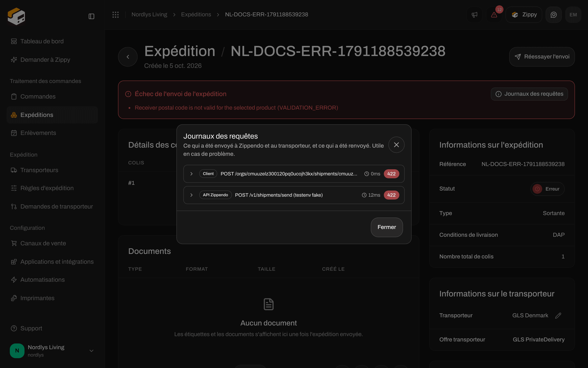
Task: Open Transporteurs in sidebar
Action: pos(52,170)
